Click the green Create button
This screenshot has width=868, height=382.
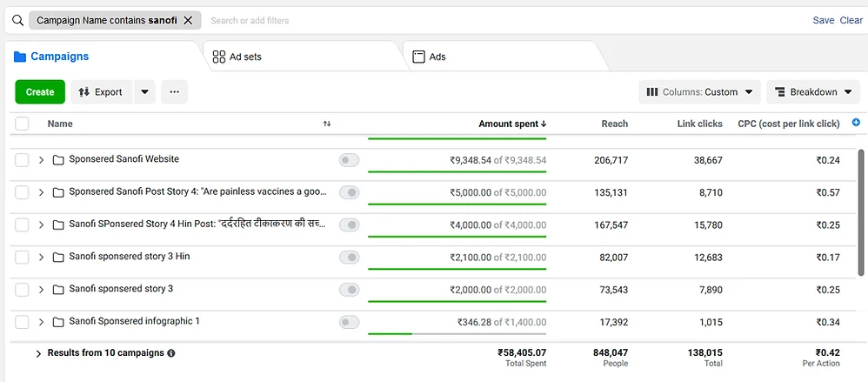(x=40, y=92)
